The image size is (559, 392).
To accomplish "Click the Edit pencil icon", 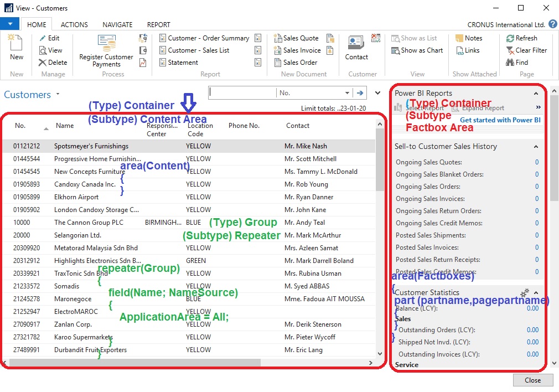I will [43, 38].
